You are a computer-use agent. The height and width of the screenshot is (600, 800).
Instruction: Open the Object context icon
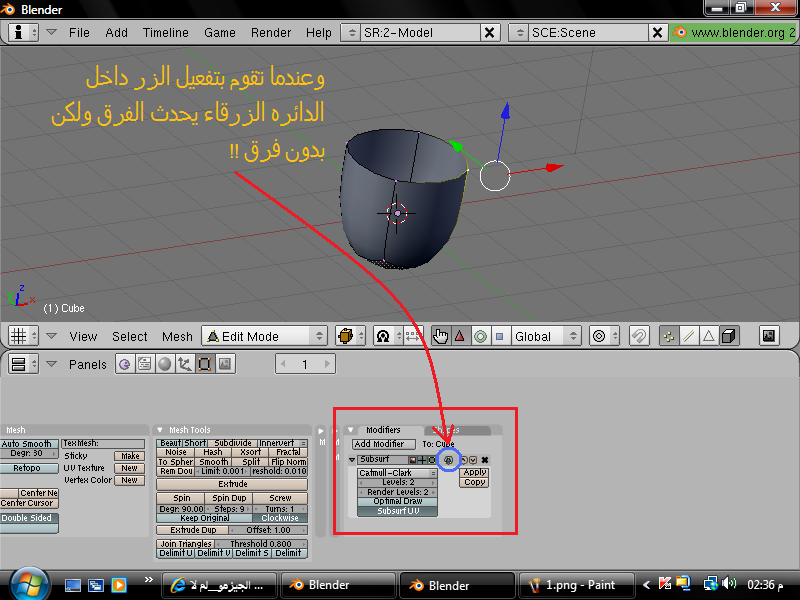(184, 364)
